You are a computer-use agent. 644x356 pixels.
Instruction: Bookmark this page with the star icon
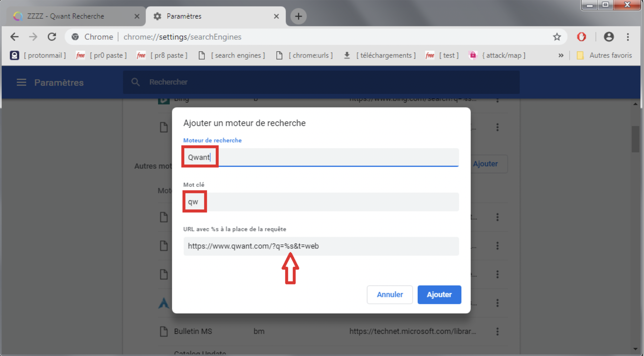pyautogui.click(x=557, y=37)
